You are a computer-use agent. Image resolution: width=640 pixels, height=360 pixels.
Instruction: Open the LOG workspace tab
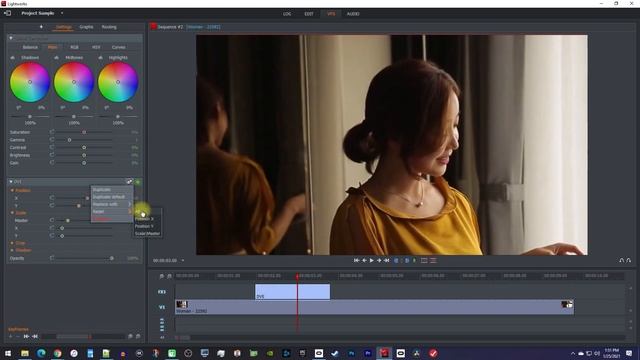tap(287, 14)
